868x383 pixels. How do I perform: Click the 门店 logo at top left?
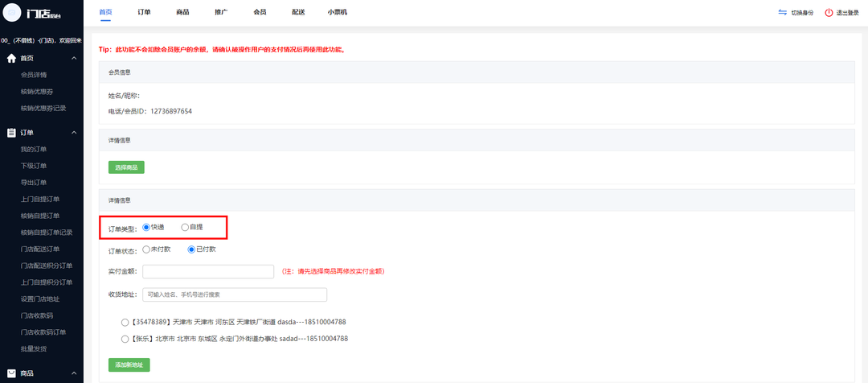click(43, 14)
